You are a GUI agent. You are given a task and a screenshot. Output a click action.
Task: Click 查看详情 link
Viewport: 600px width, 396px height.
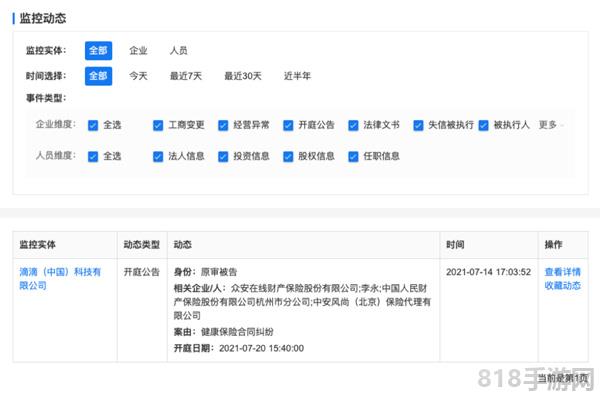[562, 272]
